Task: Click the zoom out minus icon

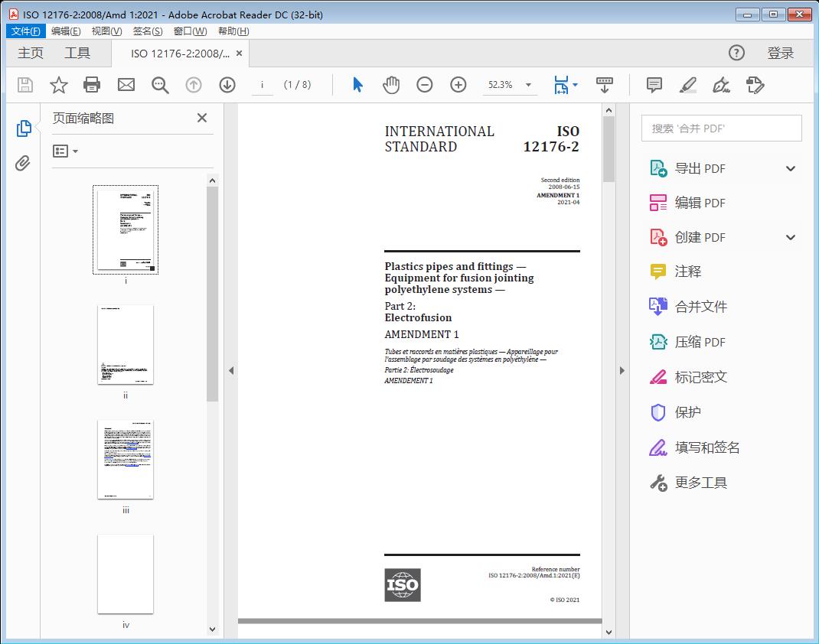Action: point(425,85)
